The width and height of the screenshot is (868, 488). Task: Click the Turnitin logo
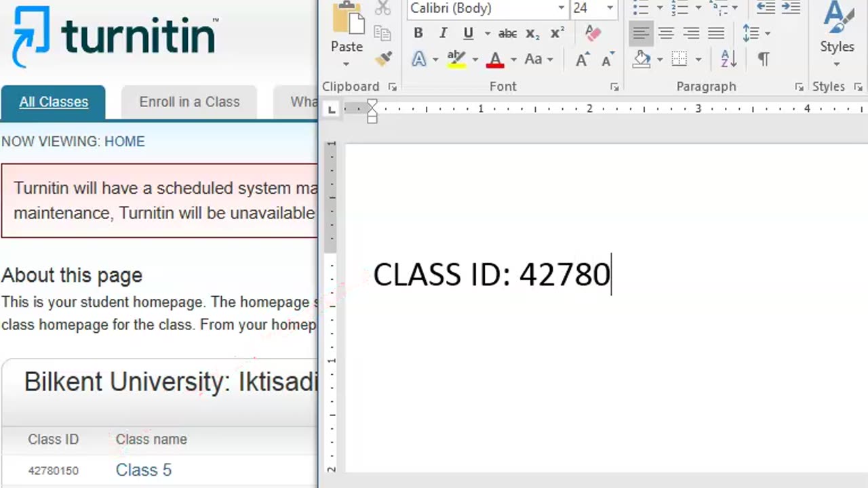[x=115, y=35]
